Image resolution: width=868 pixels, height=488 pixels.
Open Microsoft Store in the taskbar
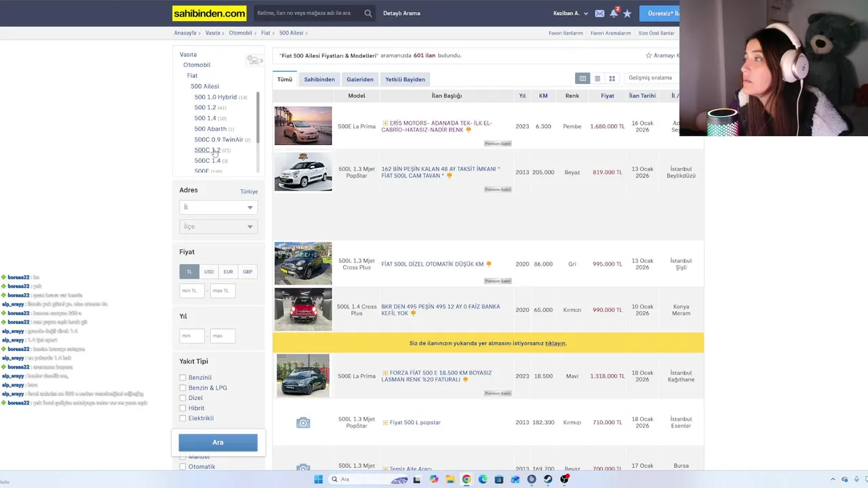pos(499,479)
